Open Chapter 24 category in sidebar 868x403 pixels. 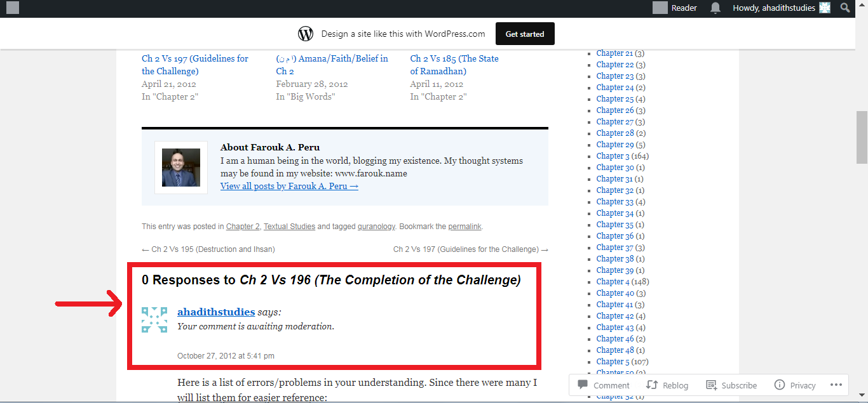coord(614,88)
